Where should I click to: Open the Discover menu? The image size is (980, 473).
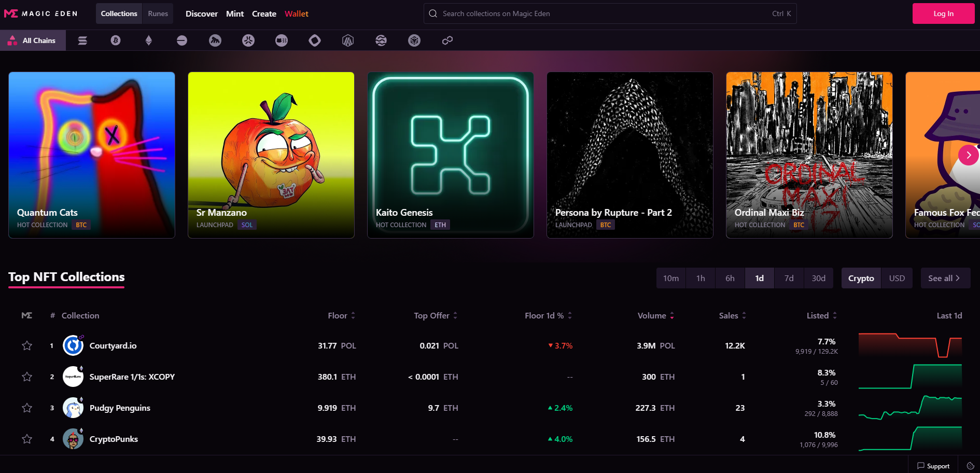click(x=201, y=14)
